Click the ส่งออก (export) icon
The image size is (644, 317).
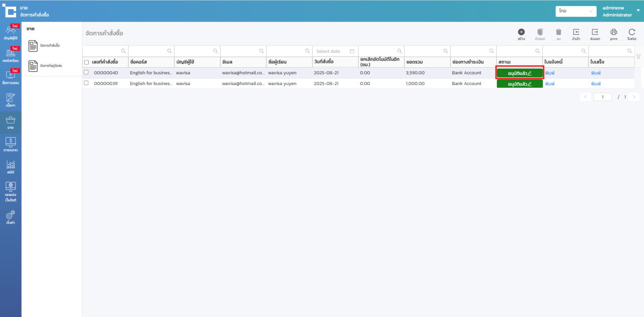pos(595,32)
